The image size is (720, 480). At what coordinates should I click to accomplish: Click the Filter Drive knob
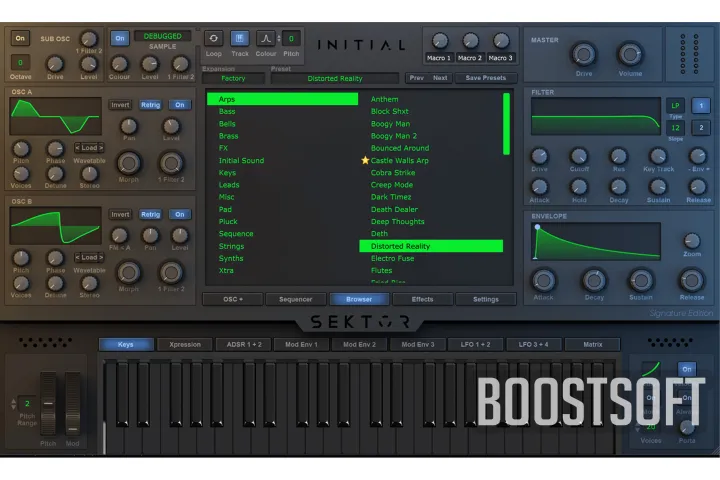[540, 156]
